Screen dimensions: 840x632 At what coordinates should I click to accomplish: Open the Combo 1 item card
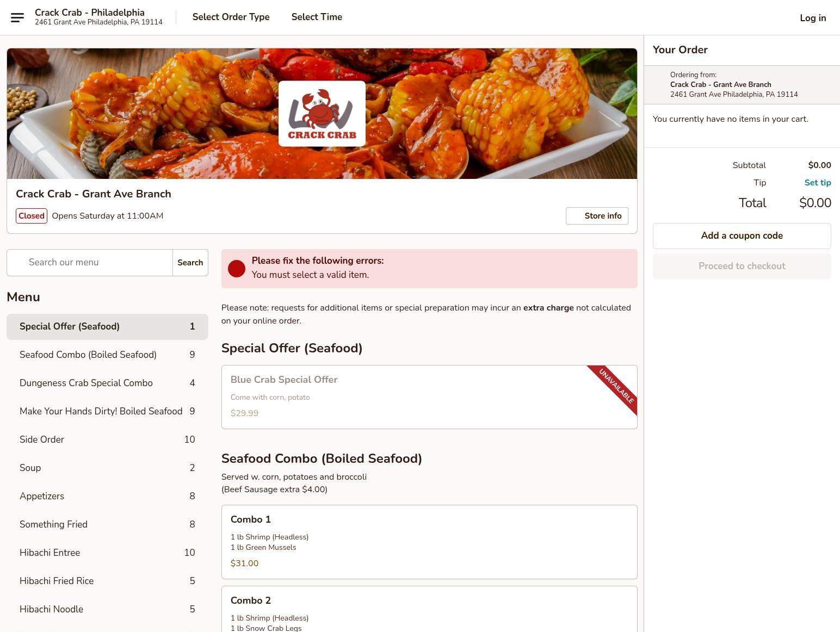pyautogui.click(x=429, y=542)
